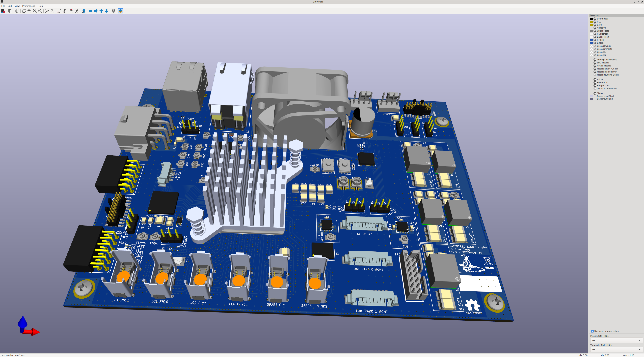Pan the board left with arrow
Image resolution: width=644 pixels, height=357 pixels.
coord(91,11)
